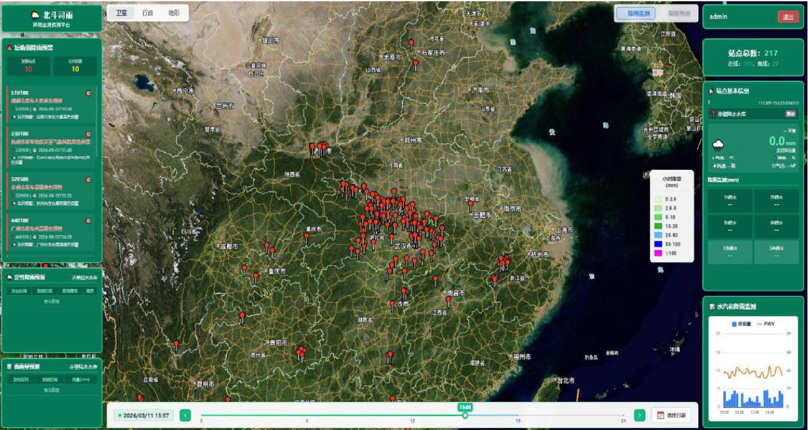Click the 15:00 timeline slider handle
808x430 pixels.
[x=465, y=415]
